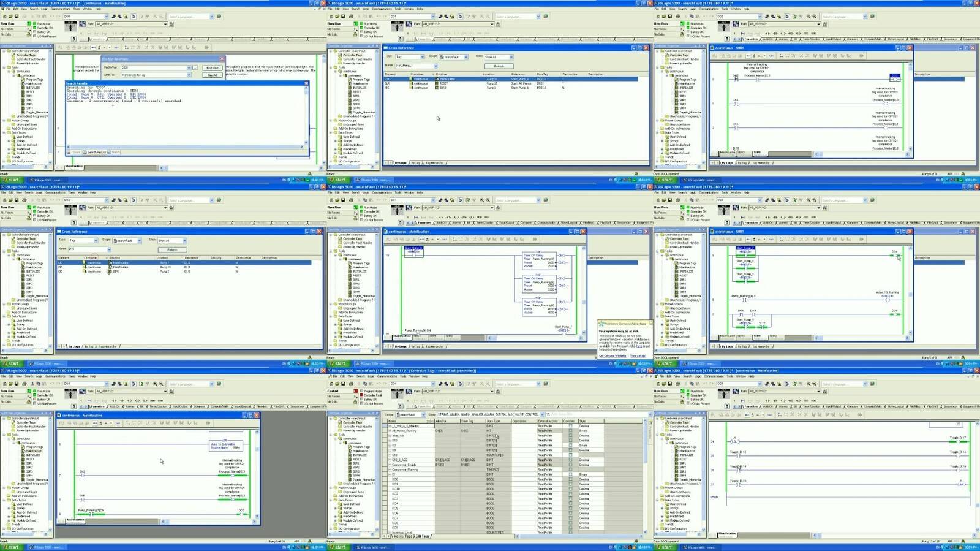Click horizontal scrollbar of Search Results pane
The height and width of the screenshot is (551, 980).
tap(185, 147)
